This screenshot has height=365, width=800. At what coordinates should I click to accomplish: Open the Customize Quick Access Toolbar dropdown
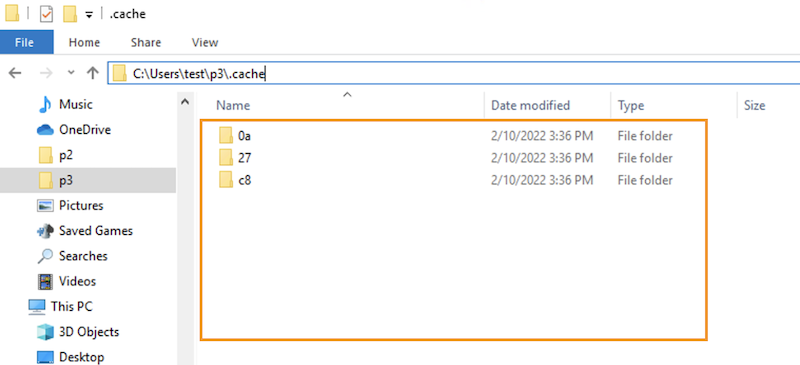(x=89, y=15)
